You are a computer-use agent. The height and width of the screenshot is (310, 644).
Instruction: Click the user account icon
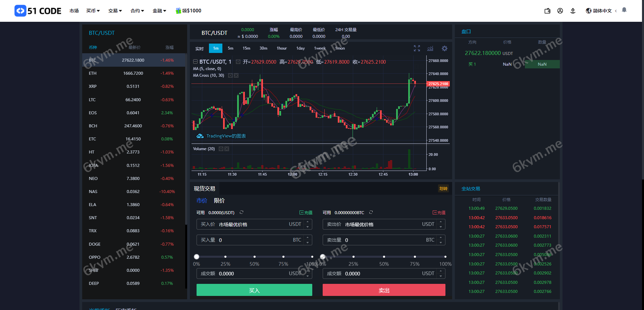[x=560, y=11]
